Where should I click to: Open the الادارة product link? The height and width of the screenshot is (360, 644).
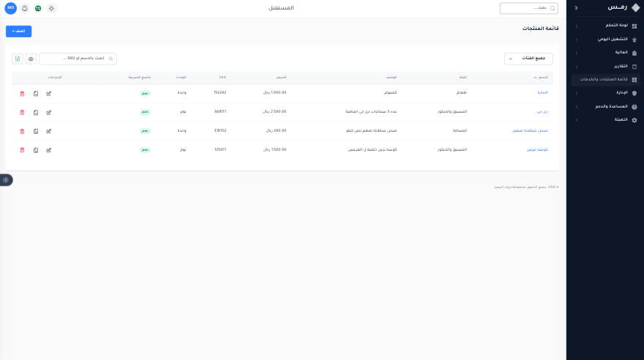pyautogui.click(x=542, y=93)
